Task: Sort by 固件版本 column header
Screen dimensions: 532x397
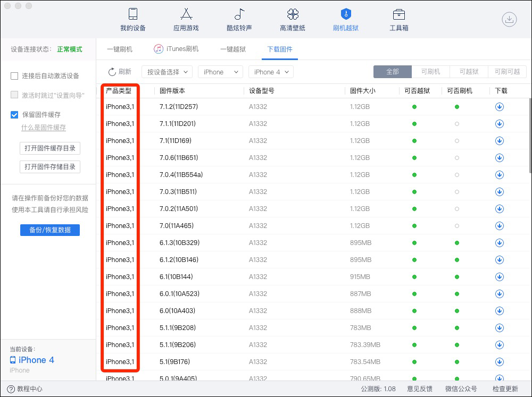Action: pyautogui.click(x=172, y=91)
